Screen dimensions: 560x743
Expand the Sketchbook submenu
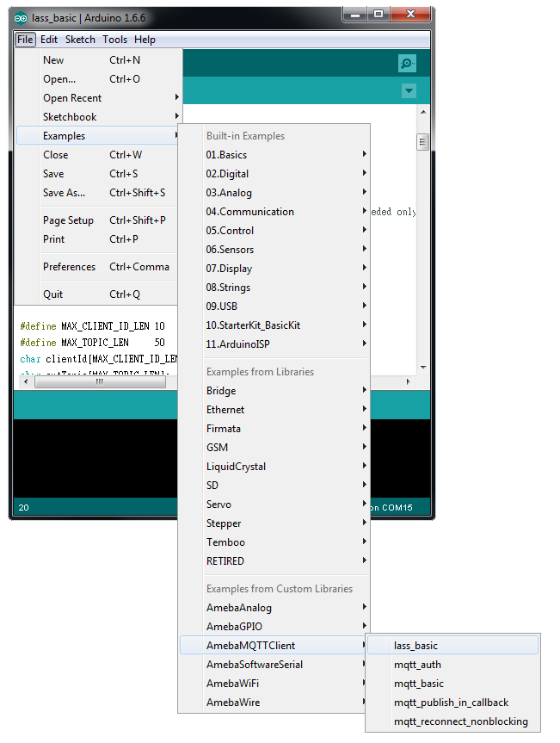click(98, 117)
